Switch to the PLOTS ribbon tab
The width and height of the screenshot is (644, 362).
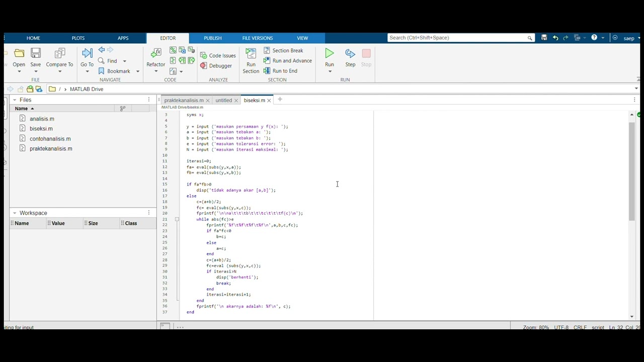pyautogui.click(x=78, y=38)
